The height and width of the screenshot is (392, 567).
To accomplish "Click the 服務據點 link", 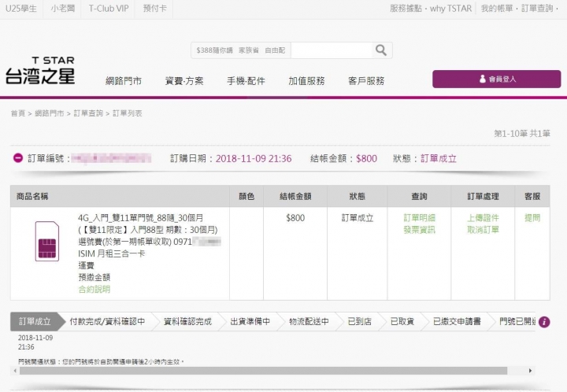I will pyautogui.click(x=406, y=9).
